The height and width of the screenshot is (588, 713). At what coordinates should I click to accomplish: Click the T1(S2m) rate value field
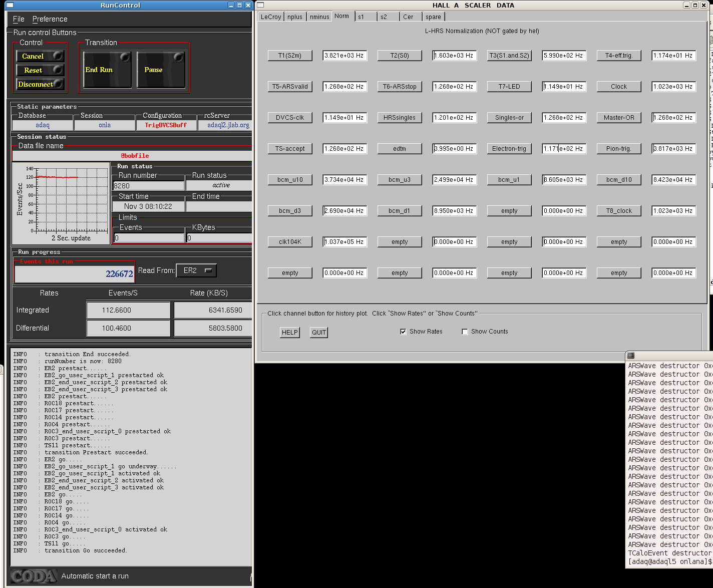click(x=345, y=56)
